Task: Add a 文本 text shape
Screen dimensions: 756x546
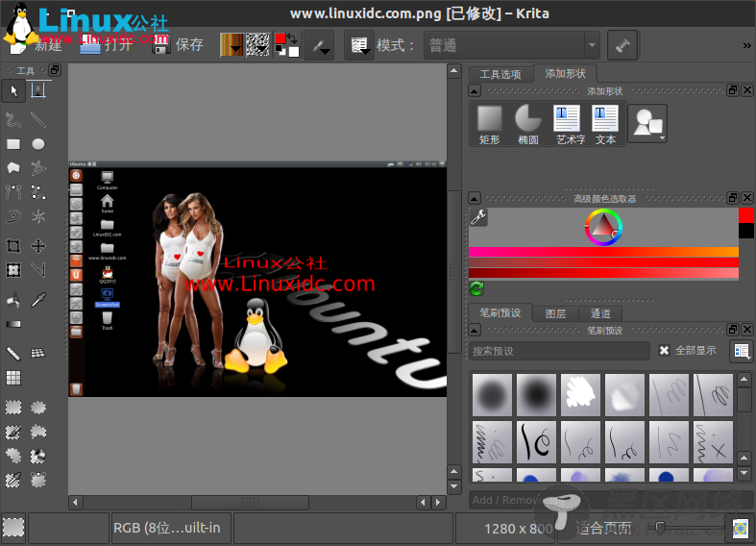Action: tap(605, 124)
